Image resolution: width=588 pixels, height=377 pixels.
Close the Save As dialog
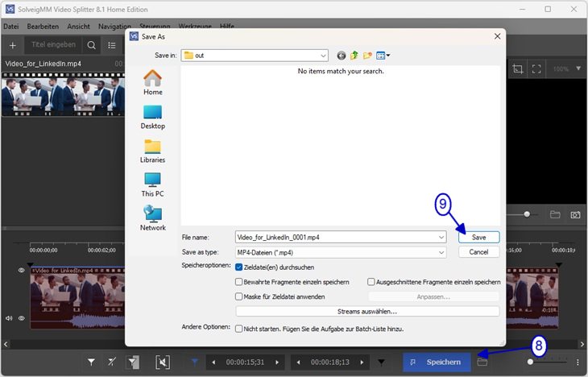pyautogui.click(x=497, y=36)
